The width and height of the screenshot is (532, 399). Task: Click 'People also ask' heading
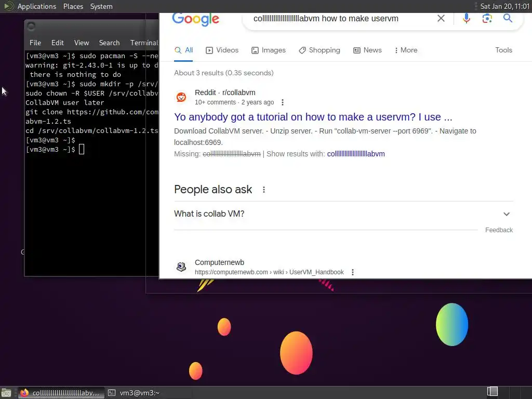click(213, 189)
